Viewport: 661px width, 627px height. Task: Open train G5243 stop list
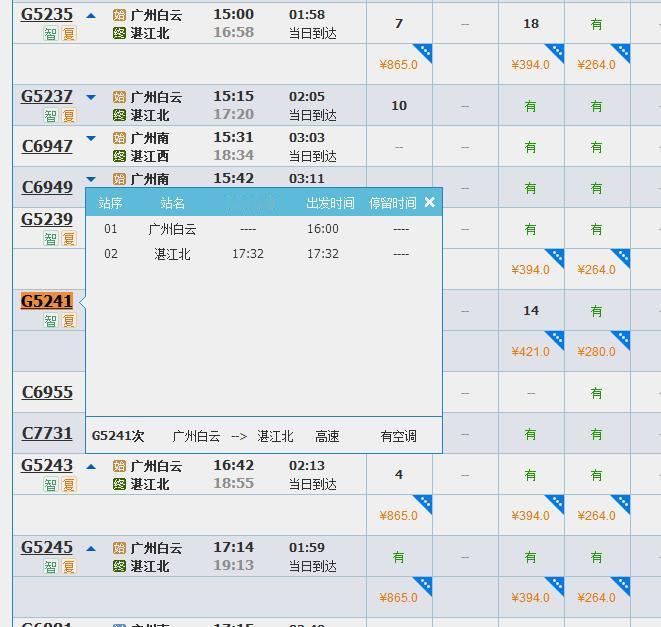[47, 465]
